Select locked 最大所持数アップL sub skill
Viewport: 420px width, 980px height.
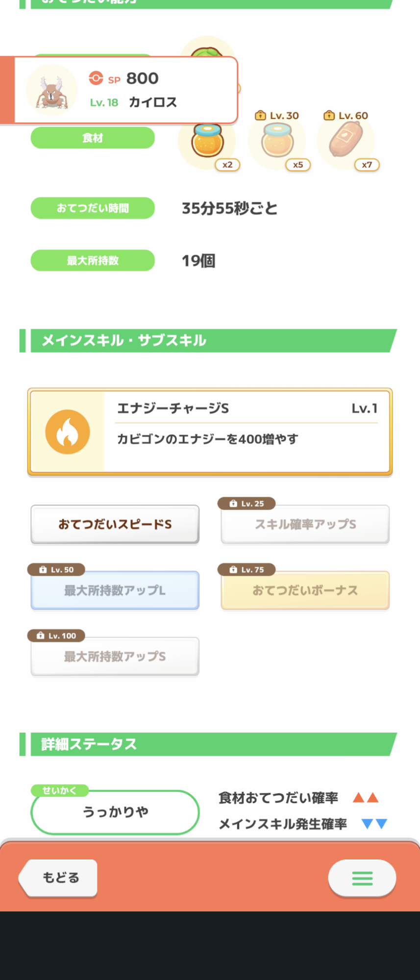[115, 591]
